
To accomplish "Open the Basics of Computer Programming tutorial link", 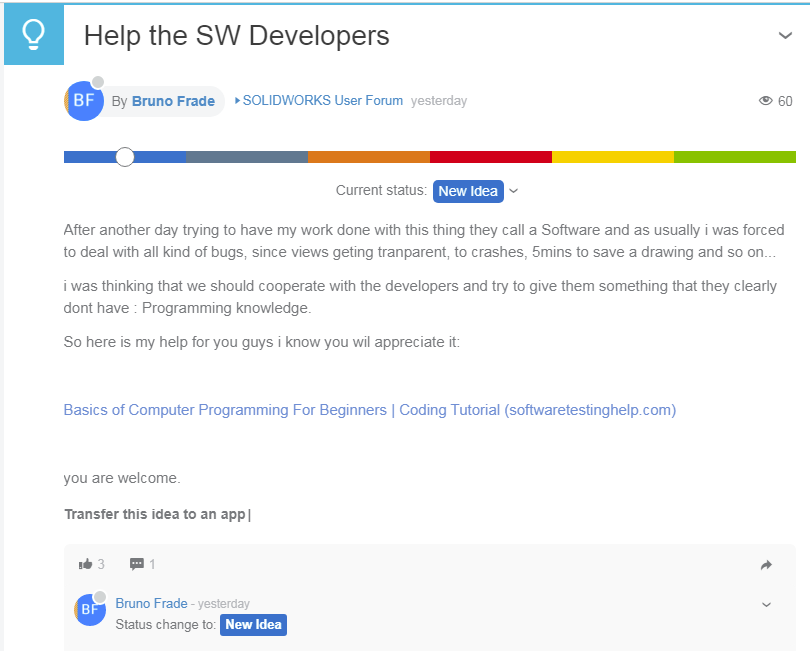I will pos(370,410).
